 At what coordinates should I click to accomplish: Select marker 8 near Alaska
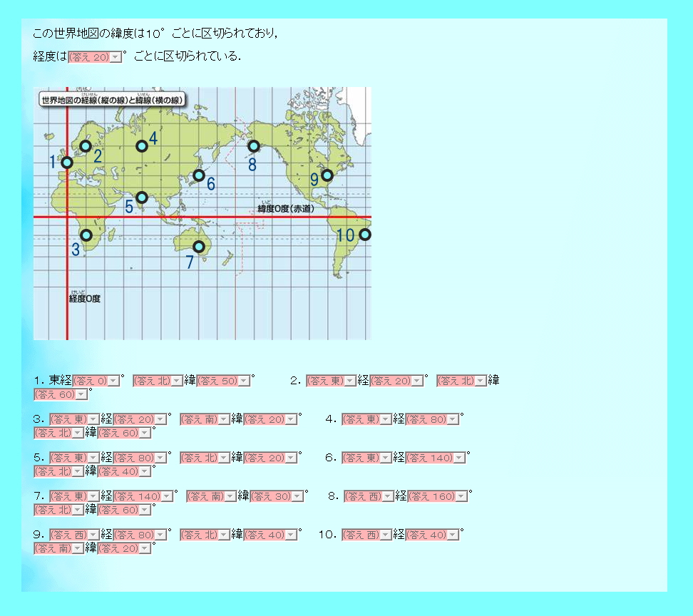pyautogui.click(x=254, y=146)
